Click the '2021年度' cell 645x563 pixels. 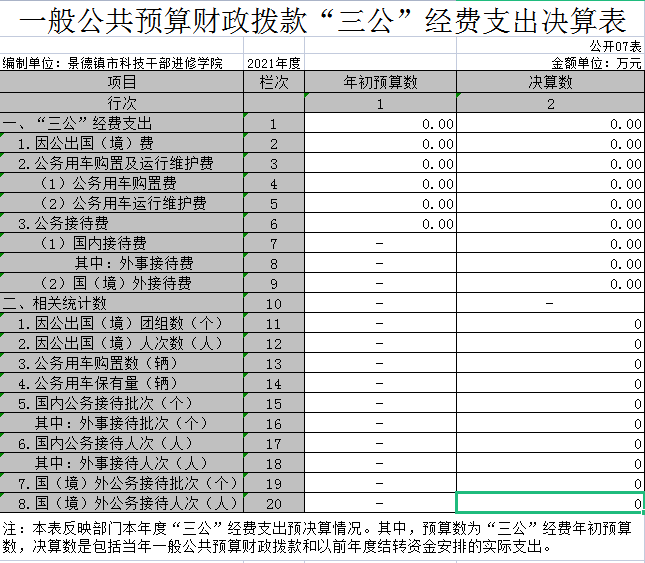(x=273, y=63)
